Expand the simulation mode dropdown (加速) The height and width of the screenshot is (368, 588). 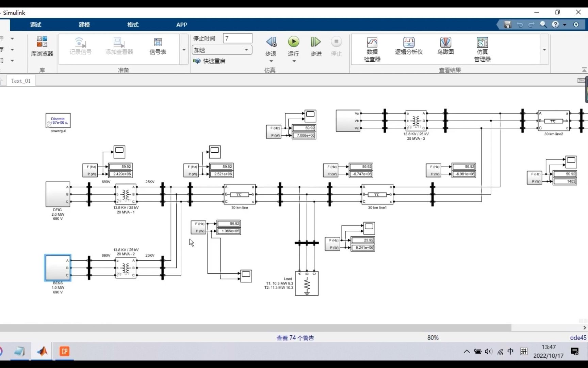click(222, 50)
